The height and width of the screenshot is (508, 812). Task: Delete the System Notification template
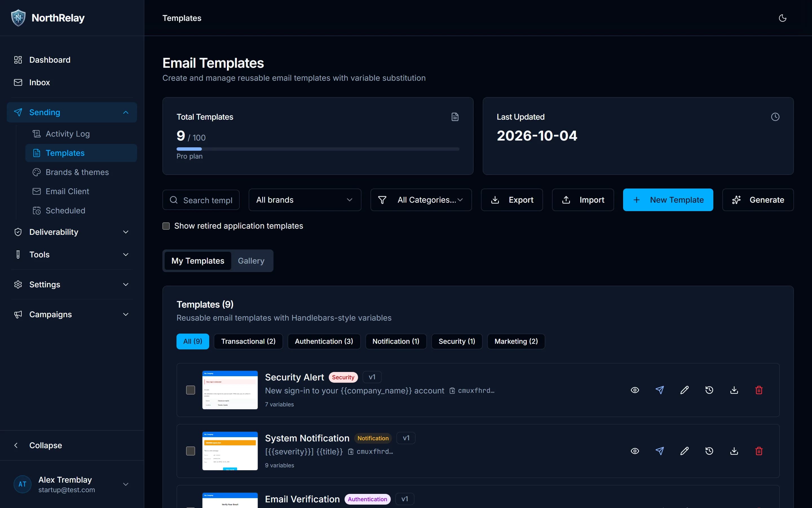[759, 451]
